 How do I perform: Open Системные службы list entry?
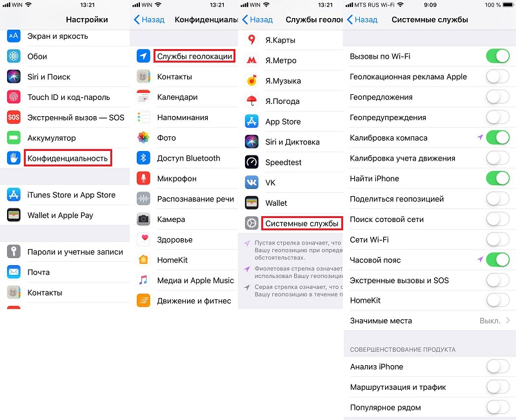coord(302,223)
